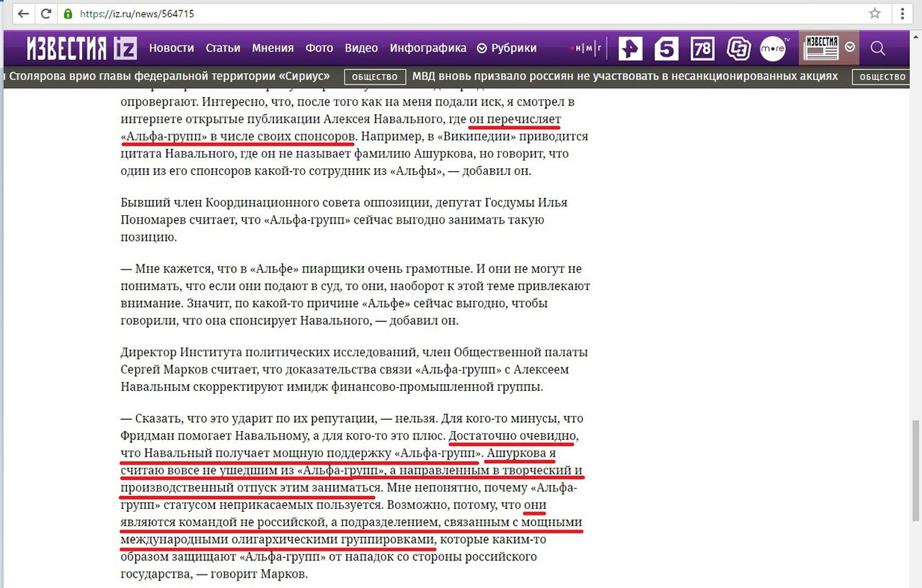The image size is (922, 588).
Task: Switch to the Новости section
Action: click(x=171, y=48)
